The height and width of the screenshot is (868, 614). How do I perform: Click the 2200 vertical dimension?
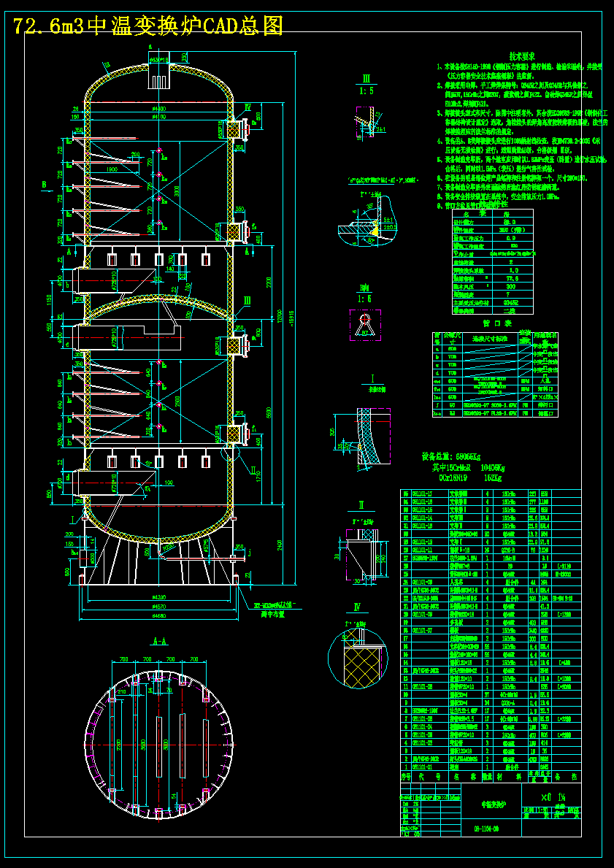269,281
